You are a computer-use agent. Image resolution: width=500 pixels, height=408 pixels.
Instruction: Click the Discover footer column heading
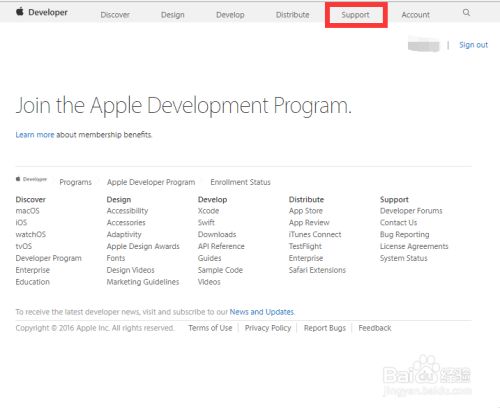coord(31,200)
